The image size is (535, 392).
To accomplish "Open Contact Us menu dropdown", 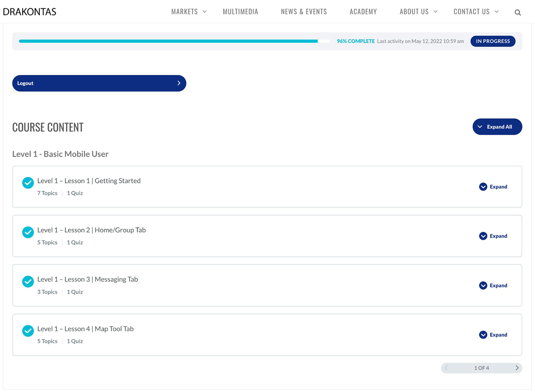I will pyautogui.click(x=475, y=11).
